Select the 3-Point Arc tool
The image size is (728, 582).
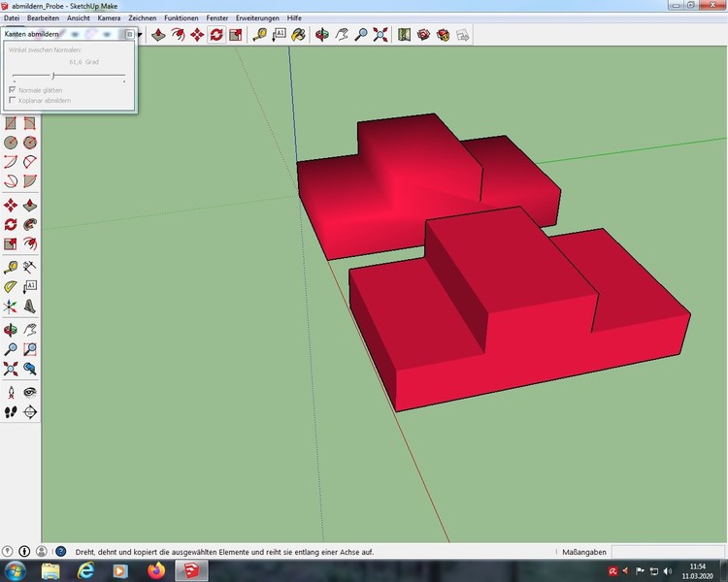coord(11,181)
